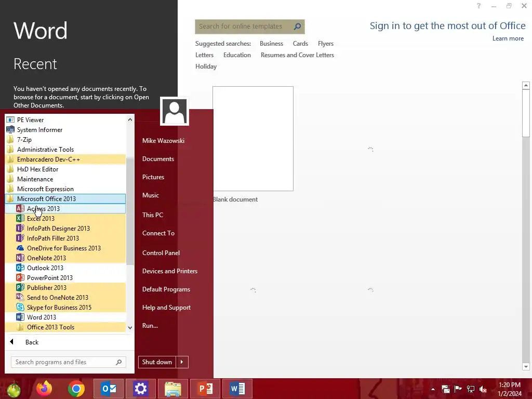Open Chrome from the taskbar

pos(76,389)
